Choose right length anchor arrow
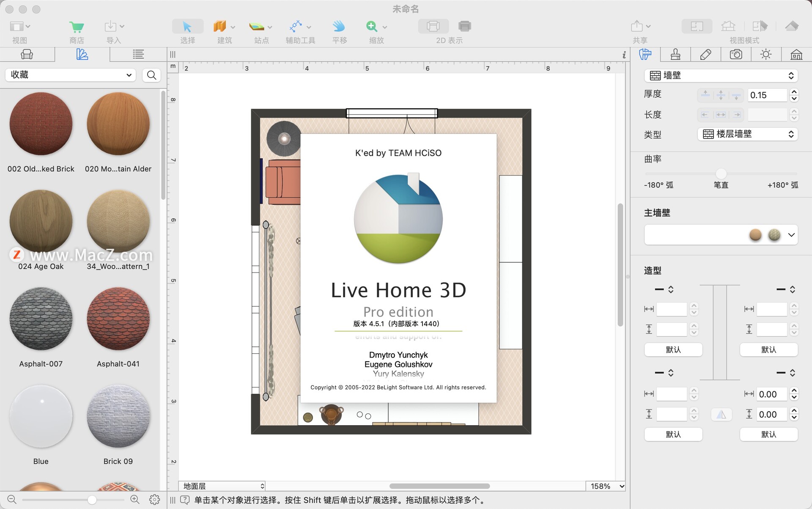 (737, 115)
